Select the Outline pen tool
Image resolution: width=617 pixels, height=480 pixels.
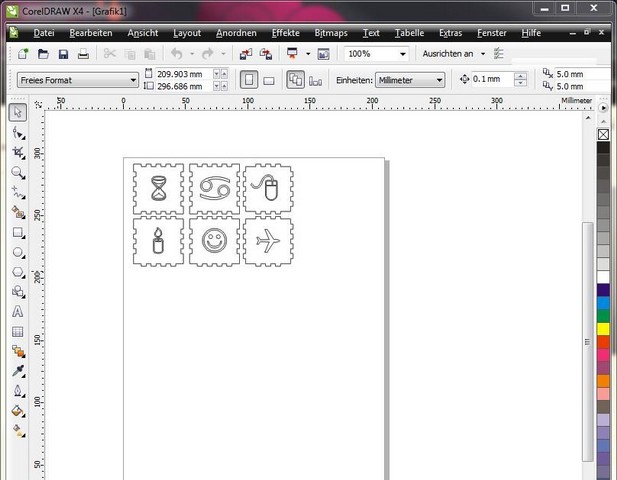pos(18,391)
